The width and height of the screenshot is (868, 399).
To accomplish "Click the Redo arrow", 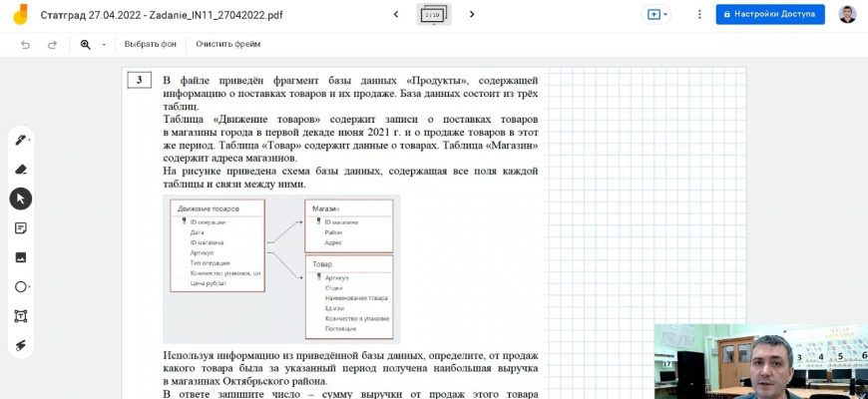I will [52, 45].
